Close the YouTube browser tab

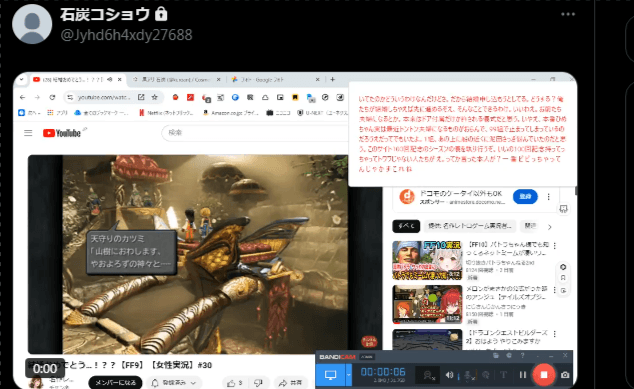point(120,80)
